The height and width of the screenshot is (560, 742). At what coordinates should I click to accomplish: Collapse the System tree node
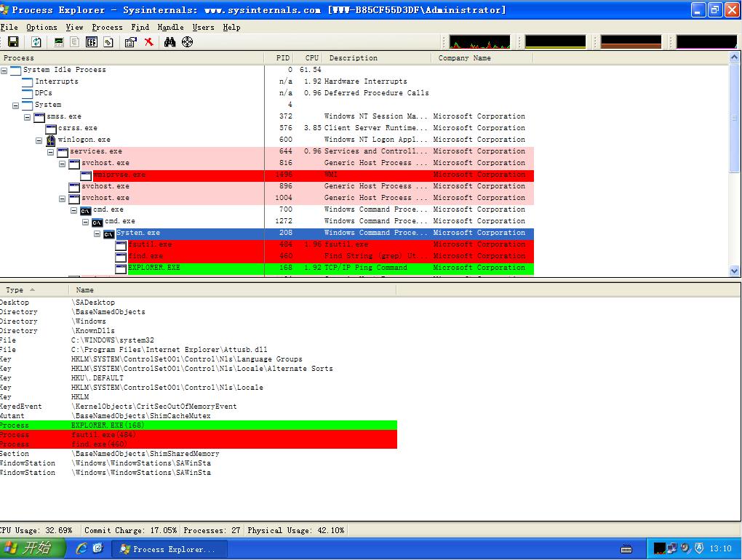pos(15,105)
